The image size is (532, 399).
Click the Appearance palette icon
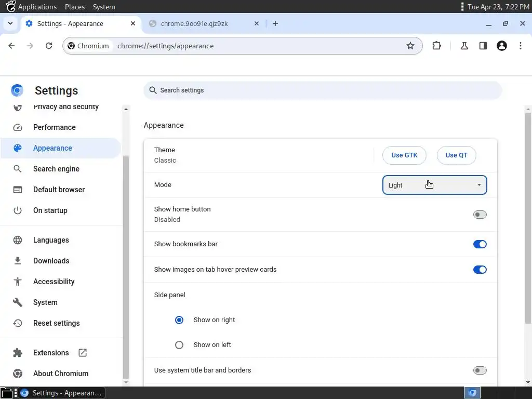click(18, 148)
